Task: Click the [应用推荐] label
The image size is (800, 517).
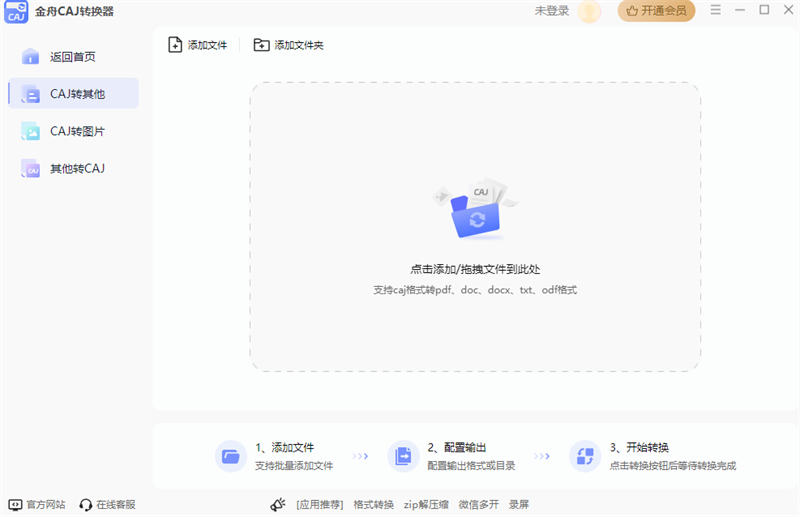Action: point(319,505)
